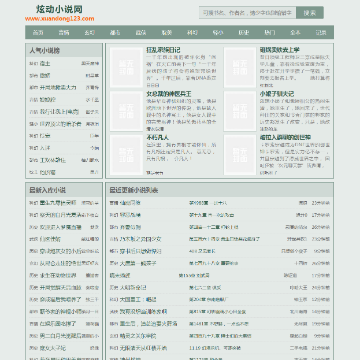Click the 最新入库小说 panel heading
360x360 pixels.
[47, 190]
